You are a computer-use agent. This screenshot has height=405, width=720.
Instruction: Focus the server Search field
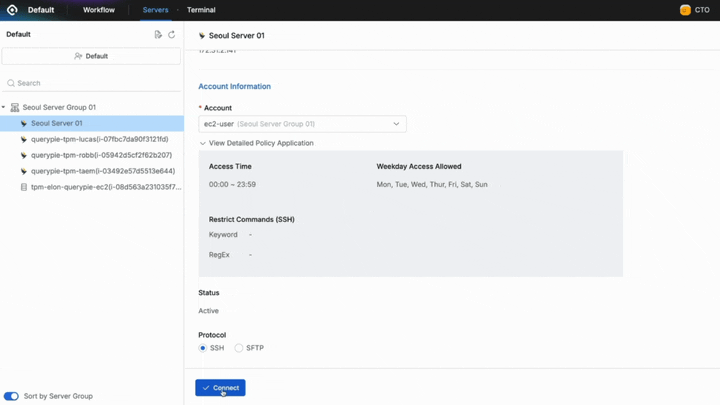click(91, 83)
